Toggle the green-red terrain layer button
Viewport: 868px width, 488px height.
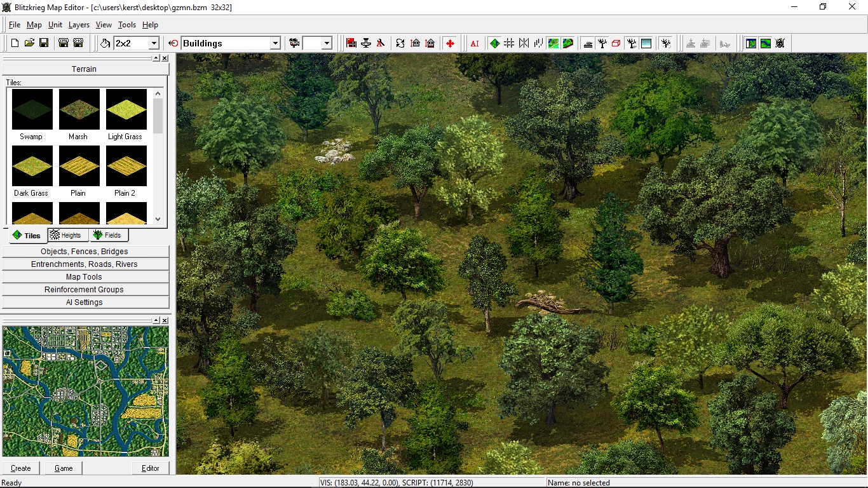568,43
